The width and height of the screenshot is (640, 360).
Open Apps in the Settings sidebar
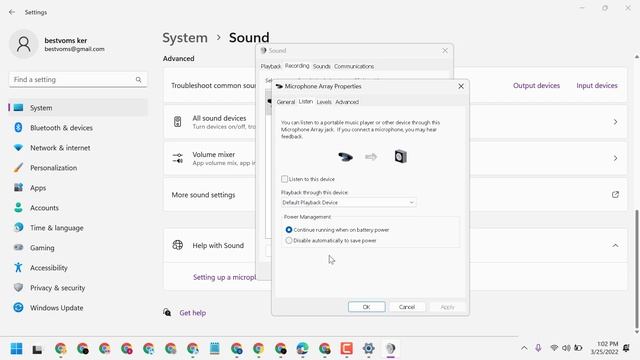(x=78, y=188)
